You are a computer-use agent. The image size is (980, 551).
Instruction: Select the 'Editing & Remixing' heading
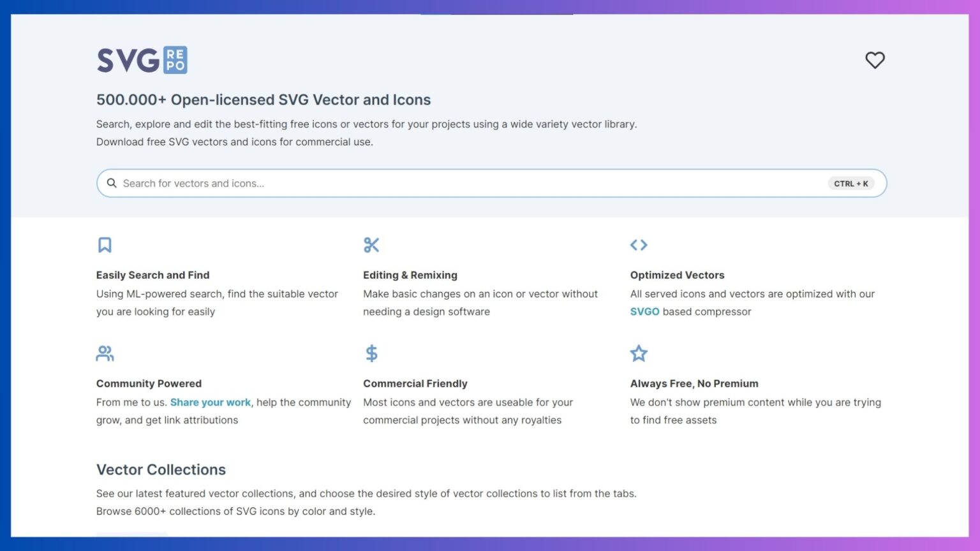click(410, 275)
